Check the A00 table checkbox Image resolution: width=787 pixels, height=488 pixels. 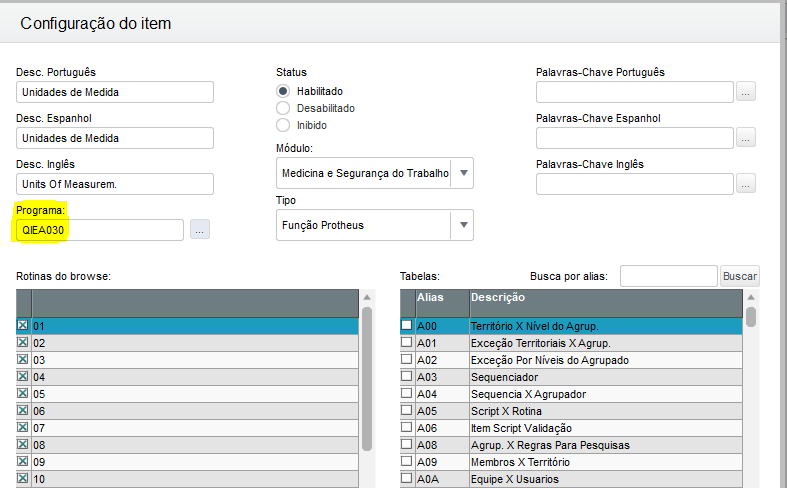click(x=407, y=325)
